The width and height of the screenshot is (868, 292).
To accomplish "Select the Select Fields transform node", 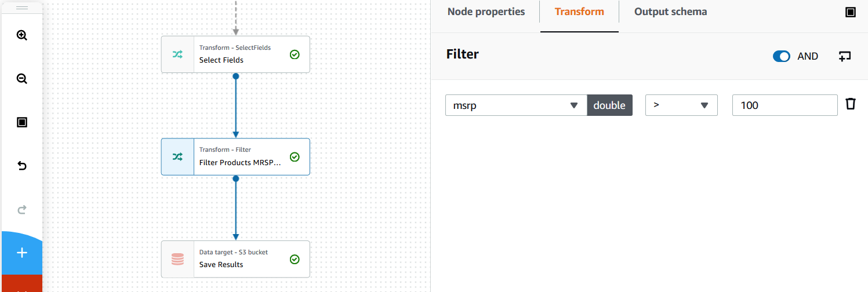I will 235,54.
